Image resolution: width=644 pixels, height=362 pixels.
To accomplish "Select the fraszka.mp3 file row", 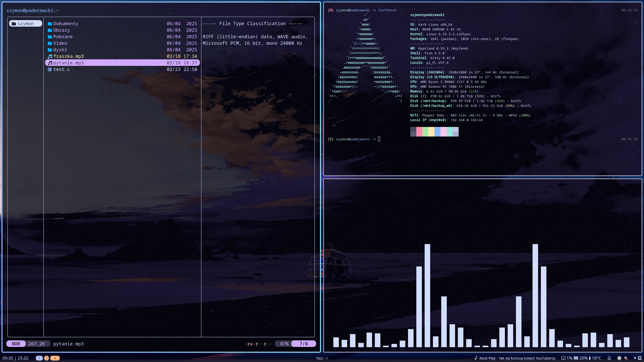I will click(123, 56).
